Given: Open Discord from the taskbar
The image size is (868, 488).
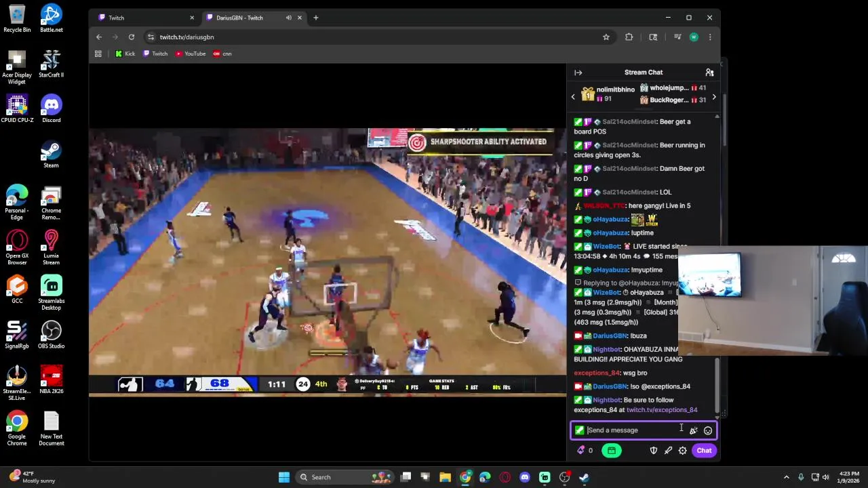Looking at the screenshot, I should pos(524,477).
